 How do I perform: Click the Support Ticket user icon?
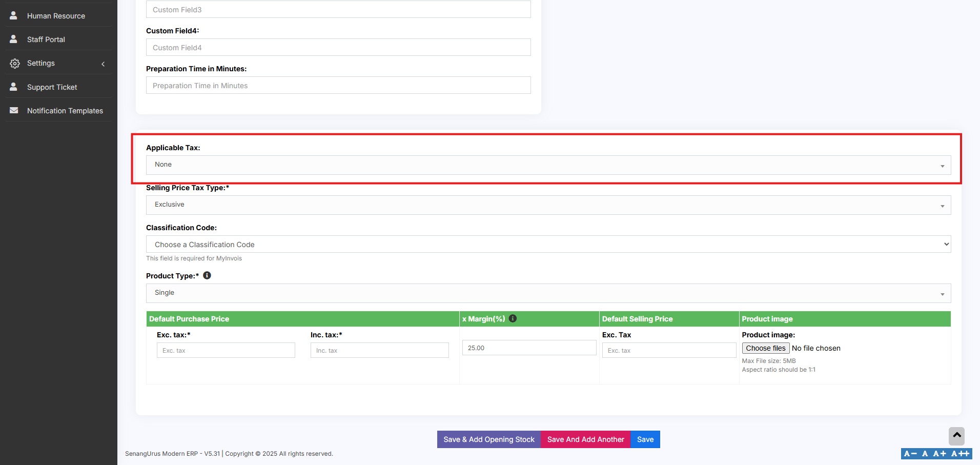click(14, 87)
